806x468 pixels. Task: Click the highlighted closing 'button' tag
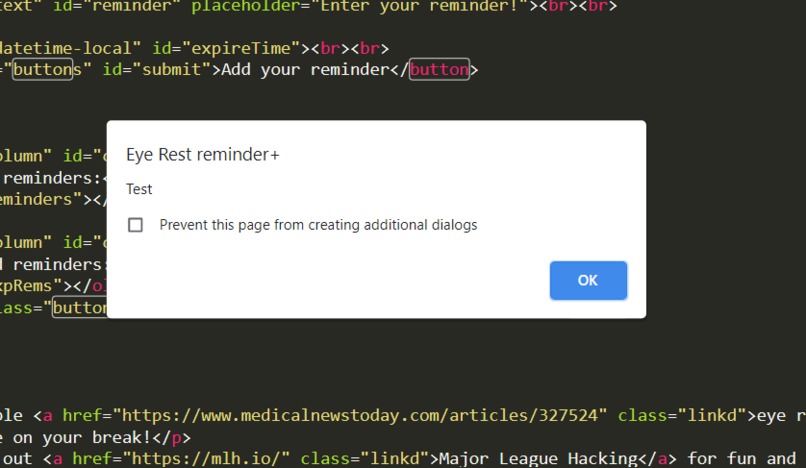[x=439, y=69]
